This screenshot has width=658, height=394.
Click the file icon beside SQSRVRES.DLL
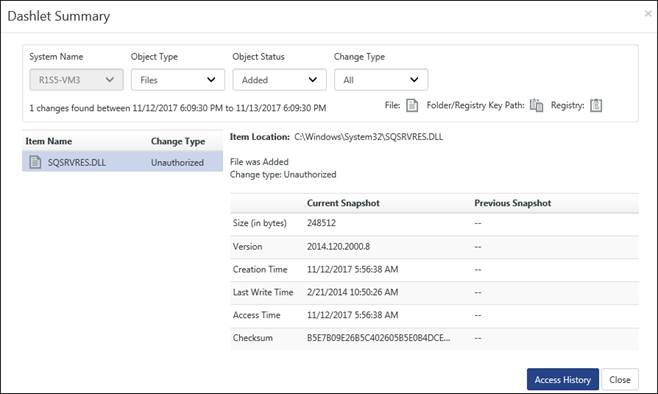[35, 162]
